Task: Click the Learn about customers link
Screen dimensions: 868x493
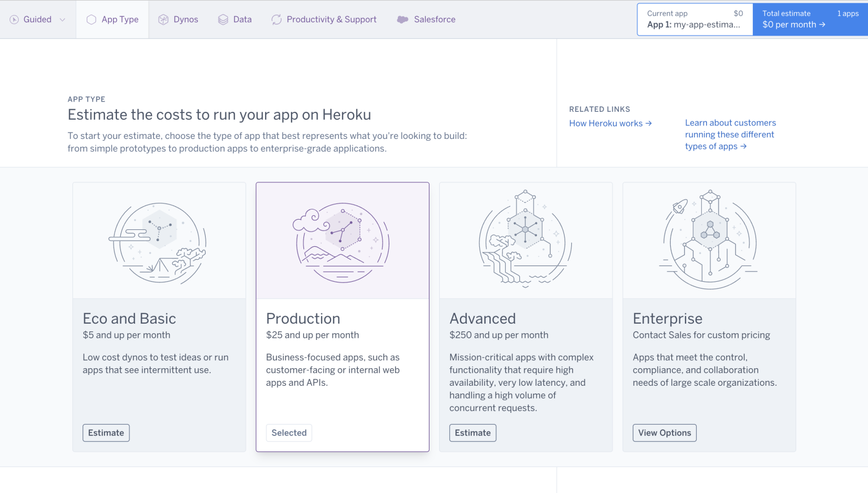Action: click(x=730, y=123)
